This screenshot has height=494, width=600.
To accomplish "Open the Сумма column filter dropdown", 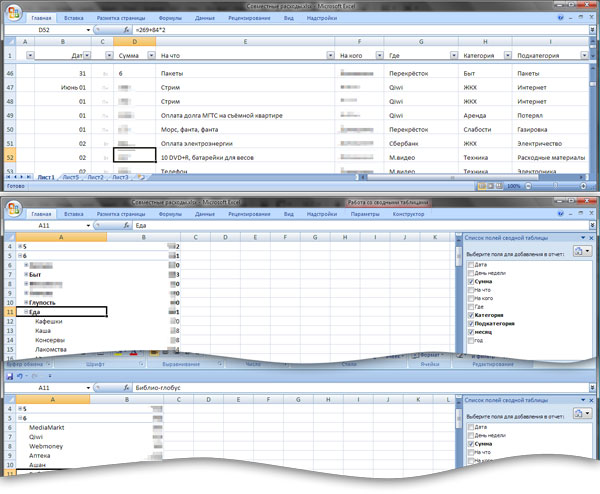I will [147, 56].
